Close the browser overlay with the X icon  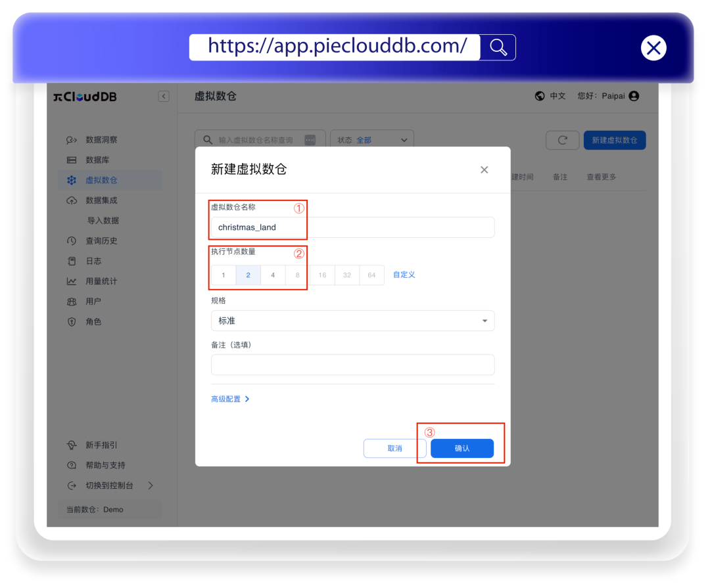(x=653, y=47)
